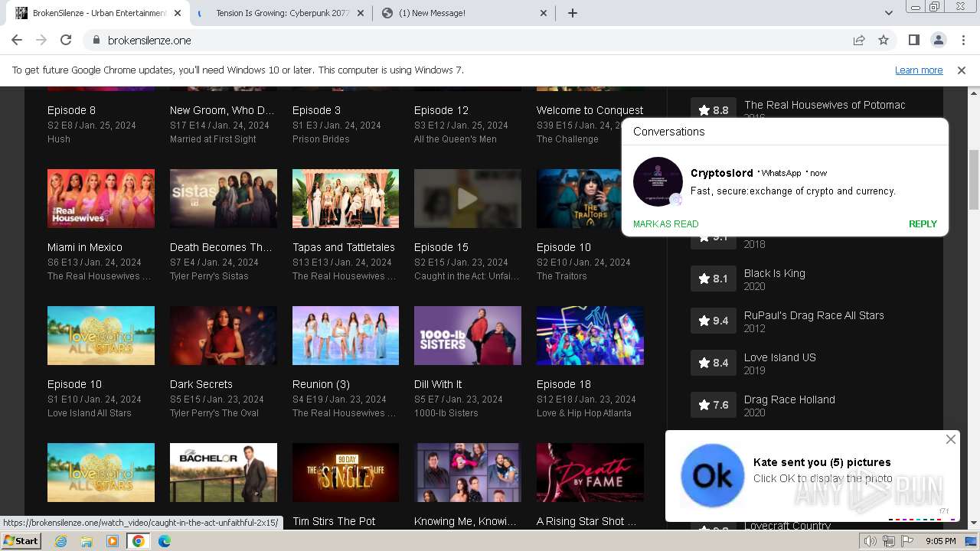Open the Learn more link in update bar
The image size is (980, 551).
pyautogui.click(x=919, y=70)
